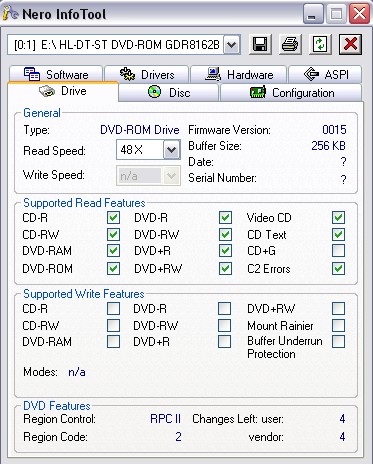The height and width of the screenshot is (464, 373).
Task: Click the red X exit icon in toolbar
Action: tap(350, 44)
